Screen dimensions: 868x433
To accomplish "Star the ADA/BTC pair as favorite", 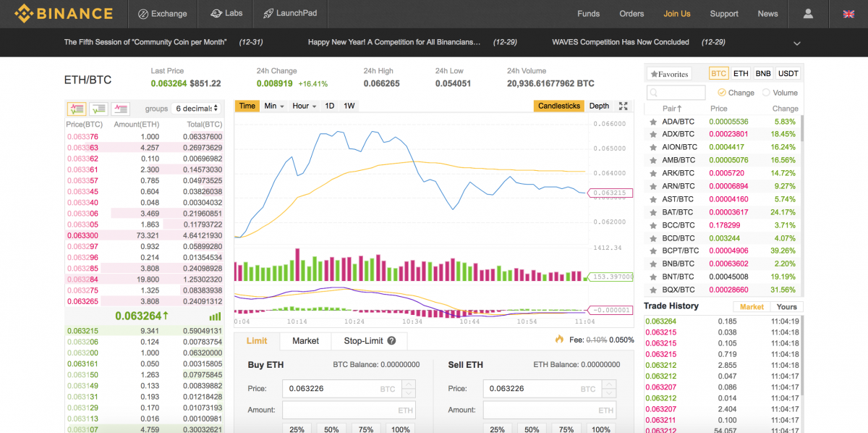I will 653,122.
